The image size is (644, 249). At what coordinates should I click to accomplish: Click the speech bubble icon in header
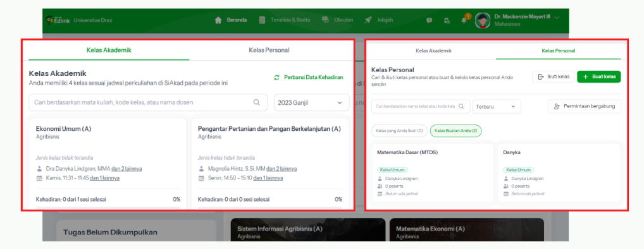coord(429,20)
